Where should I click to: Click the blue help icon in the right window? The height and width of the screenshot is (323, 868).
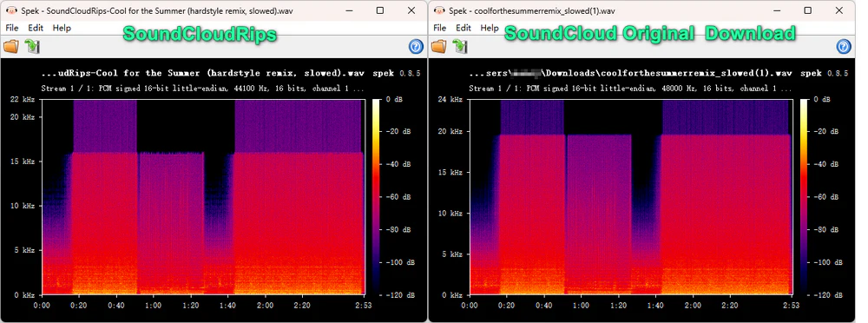844,47
